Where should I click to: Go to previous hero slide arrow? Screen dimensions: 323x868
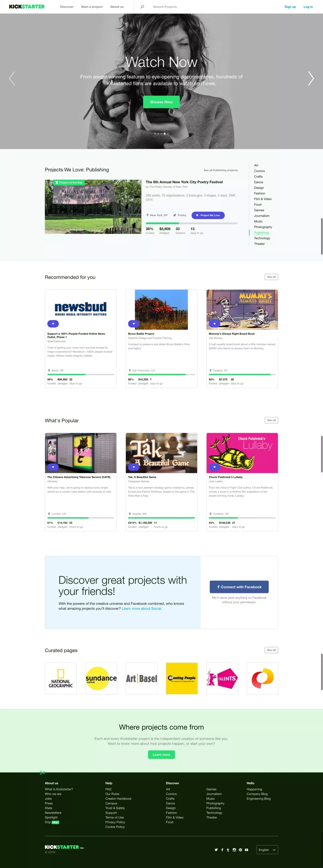point(12,79)
